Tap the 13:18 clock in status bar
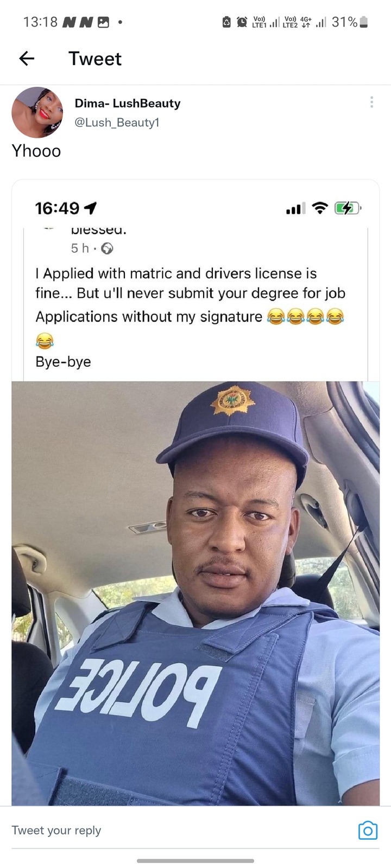Viewport: 391px width, 868px height. [x=40, y=22]
